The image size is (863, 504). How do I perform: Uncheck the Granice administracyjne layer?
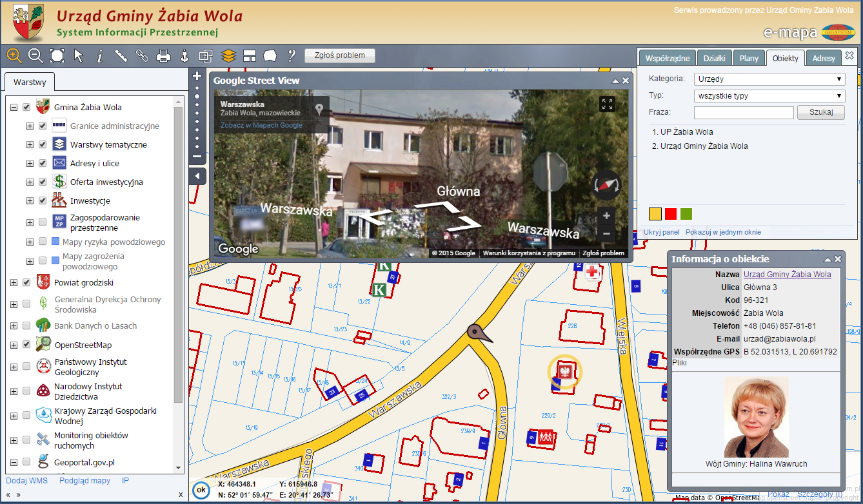click(x=43, y=126)
